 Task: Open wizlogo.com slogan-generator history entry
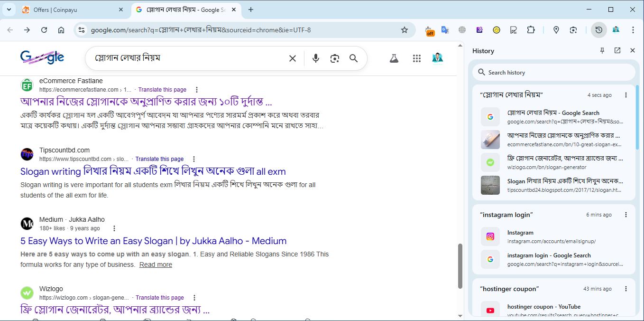(x=553, y=162)
